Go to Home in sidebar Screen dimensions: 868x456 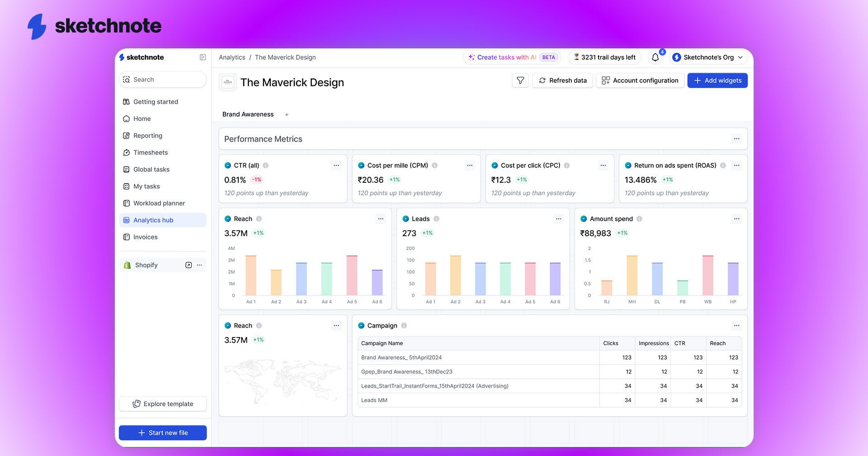click(163, 119)
